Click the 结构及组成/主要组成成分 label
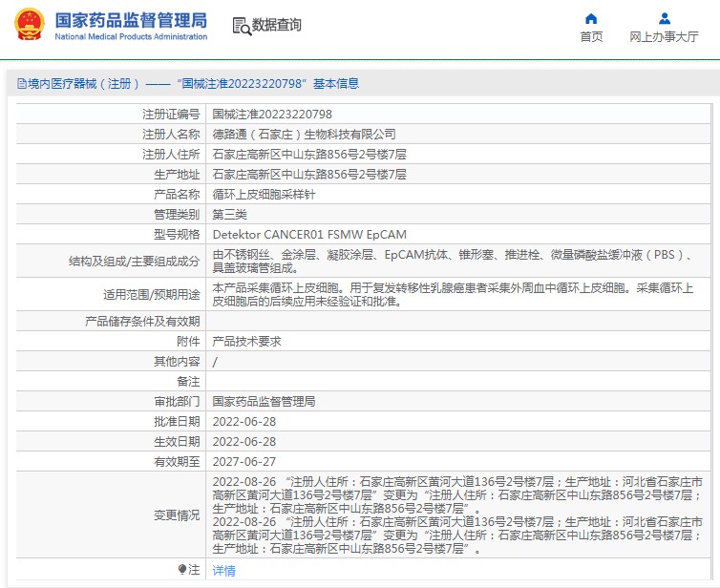 pyautogui.click(x=134, y=262)
